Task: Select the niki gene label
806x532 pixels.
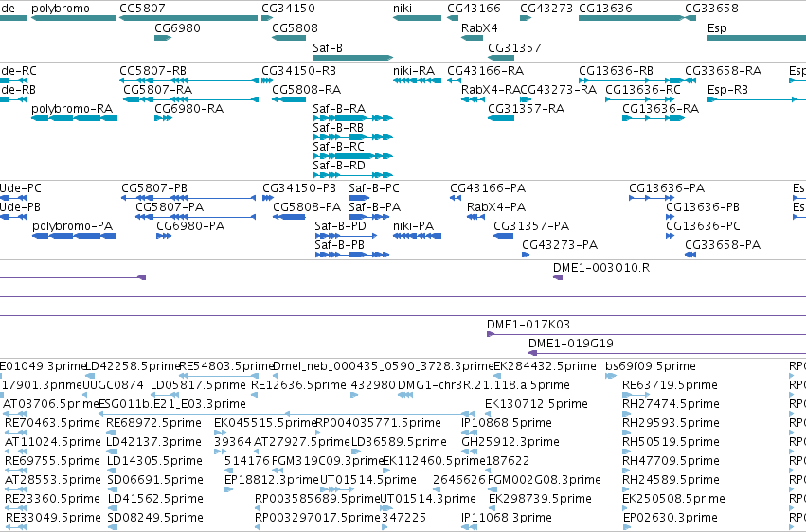Action: 403,9
